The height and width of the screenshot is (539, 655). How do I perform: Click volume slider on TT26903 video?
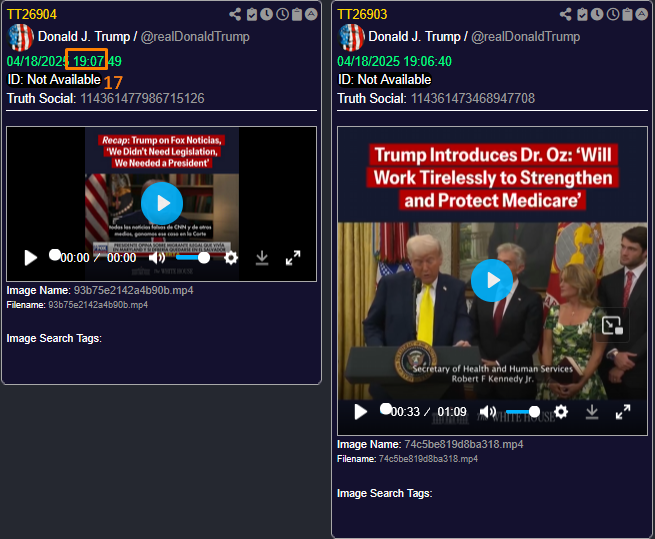pyautogui.click(x=523, y=412)
